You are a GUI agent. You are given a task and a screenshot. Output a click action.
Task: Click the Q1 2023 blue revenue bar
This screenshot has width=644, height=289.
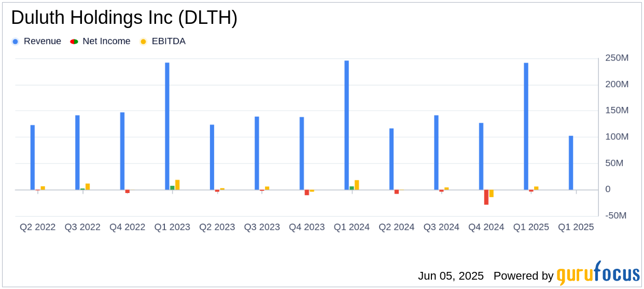pos(167,126)
